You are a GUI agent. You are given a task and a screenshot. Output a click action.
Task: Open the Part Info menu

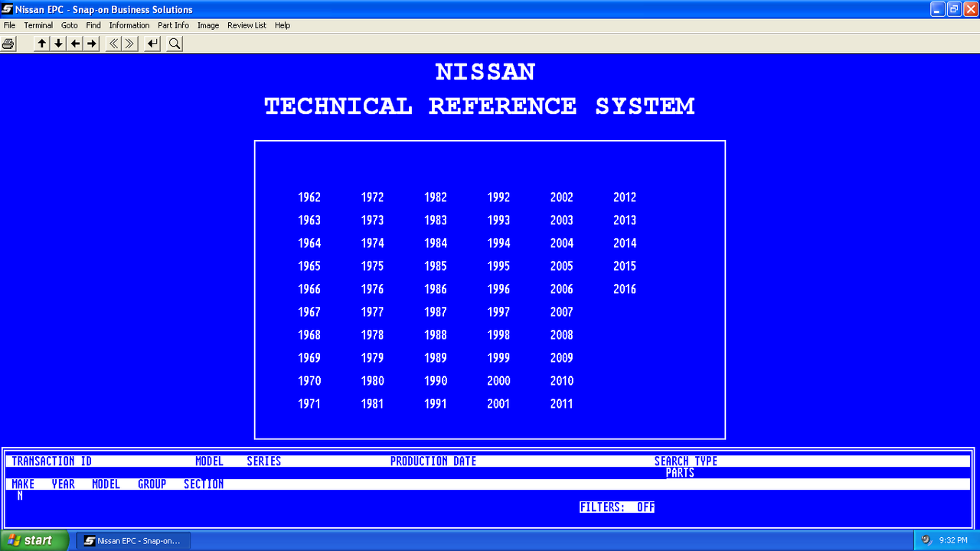tap(173, 25)
